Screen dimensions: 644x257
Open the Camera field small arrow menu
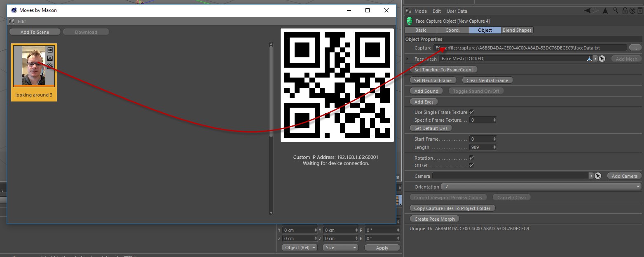[591, 176]
